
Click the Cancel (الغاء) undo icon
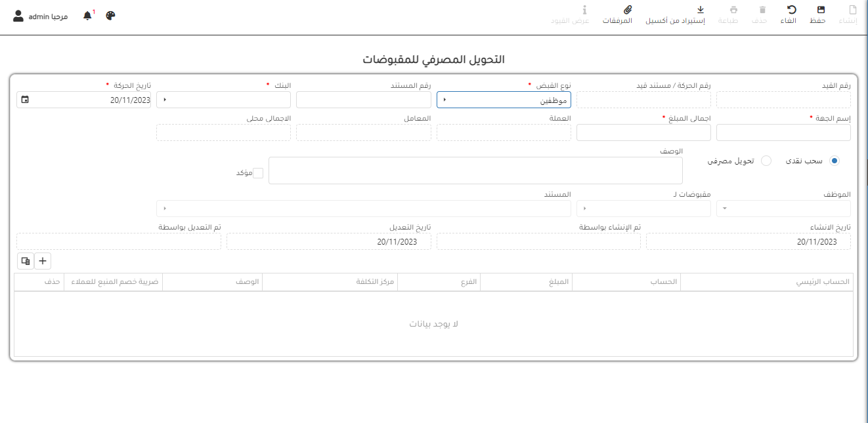pos(792,10)
